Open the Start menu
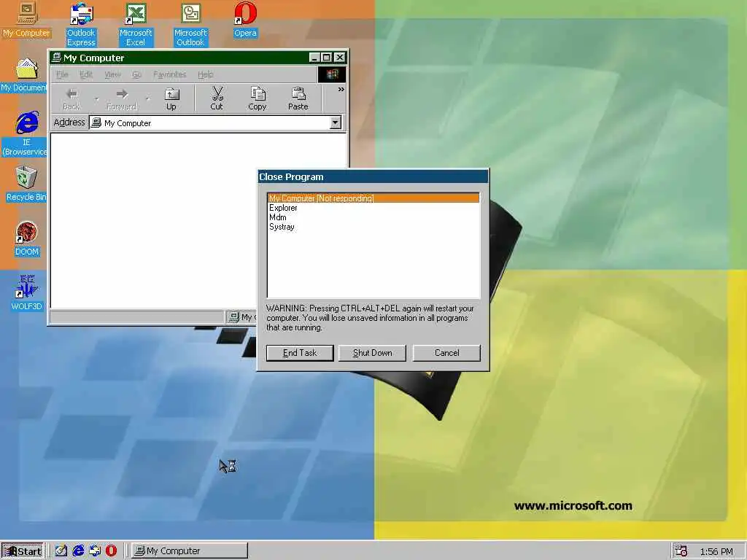The width and height of the screenshot is (747, 560). [23, 551]
